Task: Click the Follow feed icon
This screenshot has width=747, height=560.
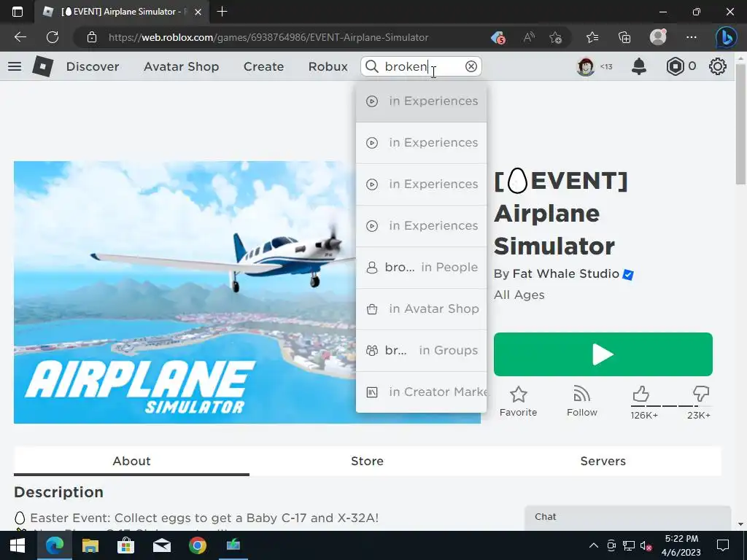Action: (581, 394)
